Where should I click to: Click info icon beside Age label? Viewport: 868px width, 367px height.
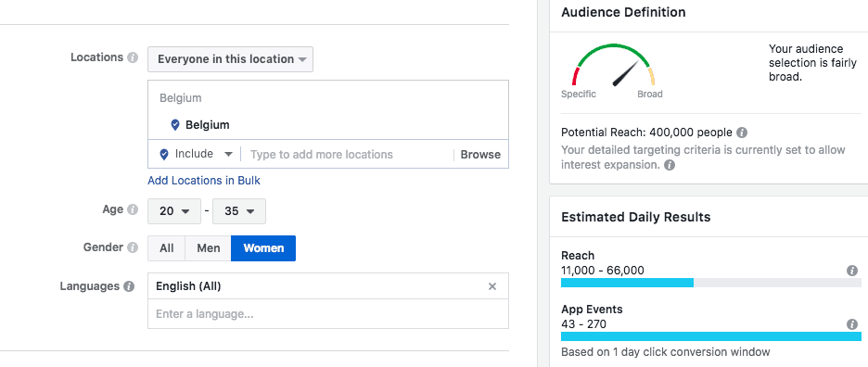133,209
